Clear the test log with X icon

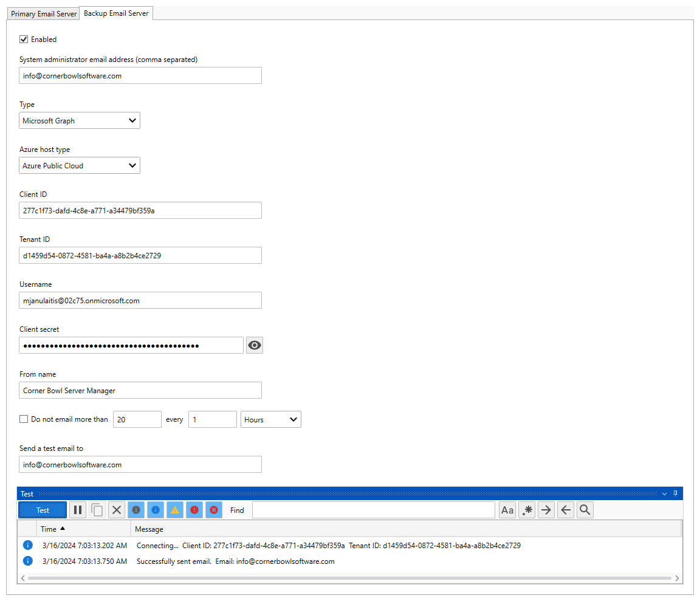117,510
